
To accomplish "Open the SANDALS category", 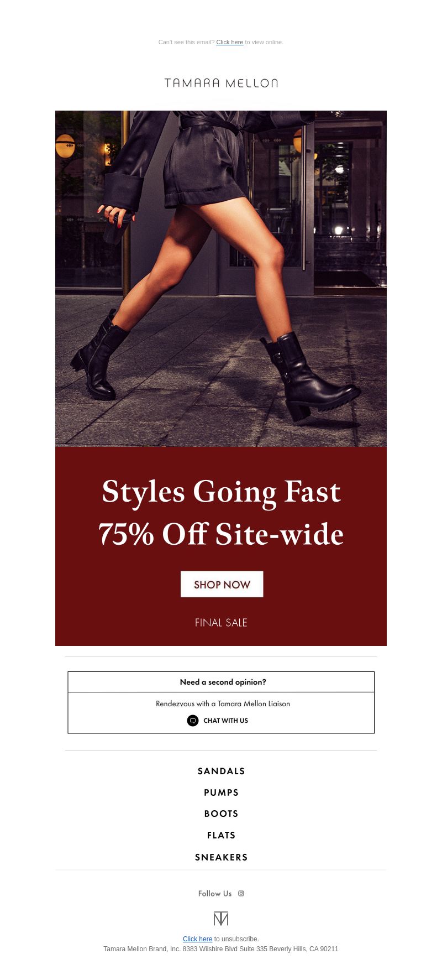I will 221,771.
